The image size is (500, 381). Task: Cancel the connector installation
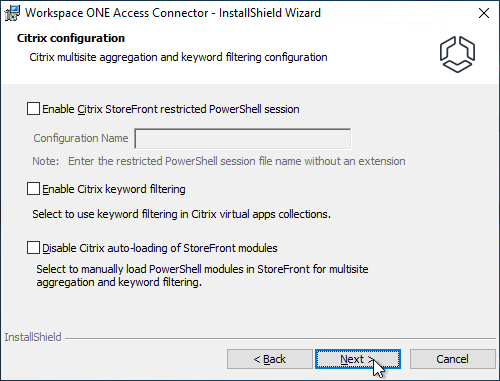point(452,359)
